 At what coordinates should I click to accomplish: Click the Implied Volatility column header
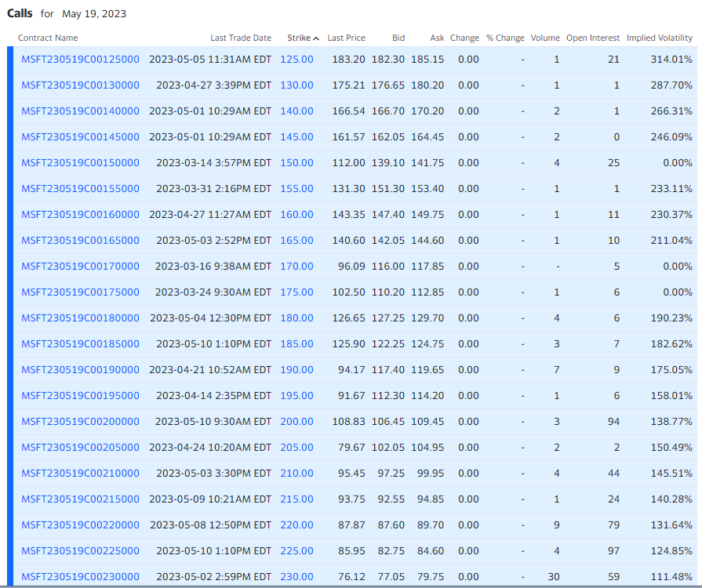click(659, 38)
